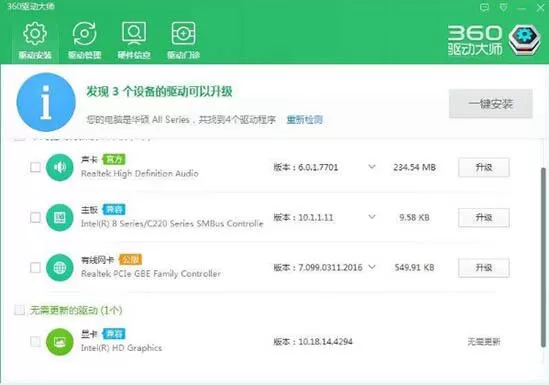The image size is (549, 385).
Task: Click the wired network globe icon
Action: click(x=60, y=268)
